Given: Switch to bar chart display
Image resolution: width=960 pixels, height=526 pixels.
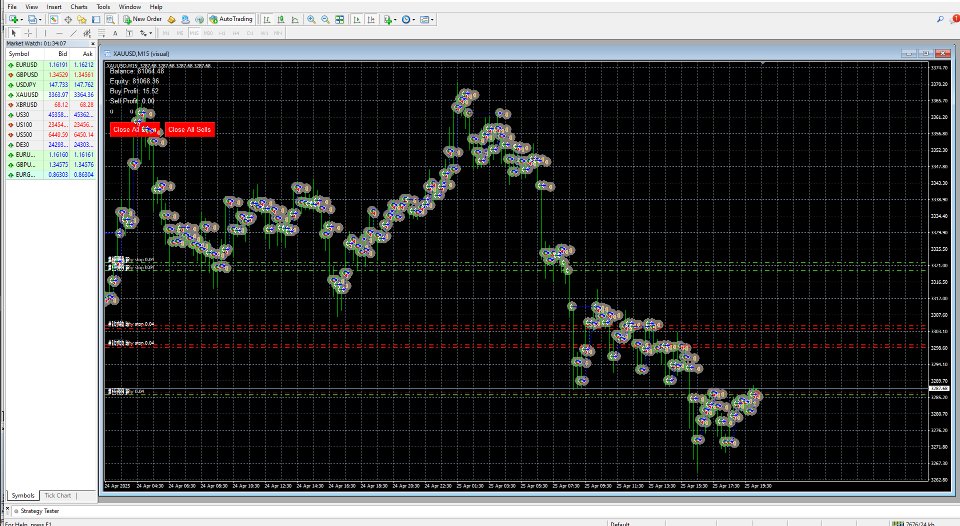Looking at the screenshot, I should 266,20.
